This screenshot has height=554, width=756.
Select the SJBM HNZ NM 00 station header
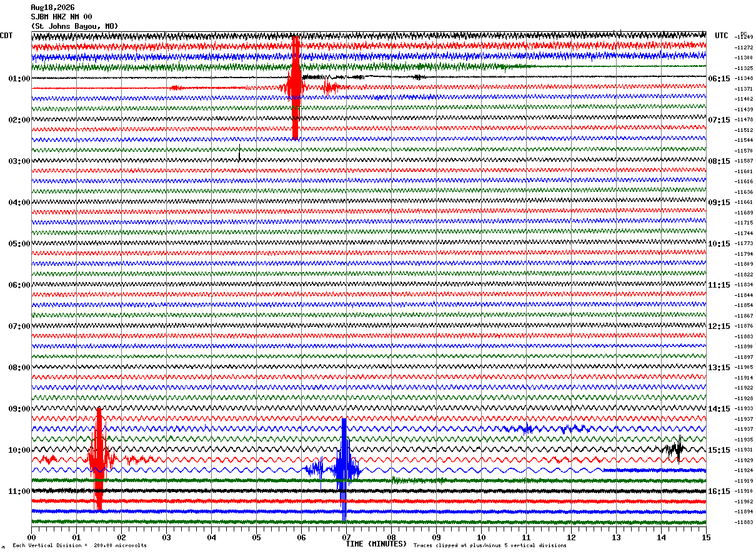coord(61,17)
